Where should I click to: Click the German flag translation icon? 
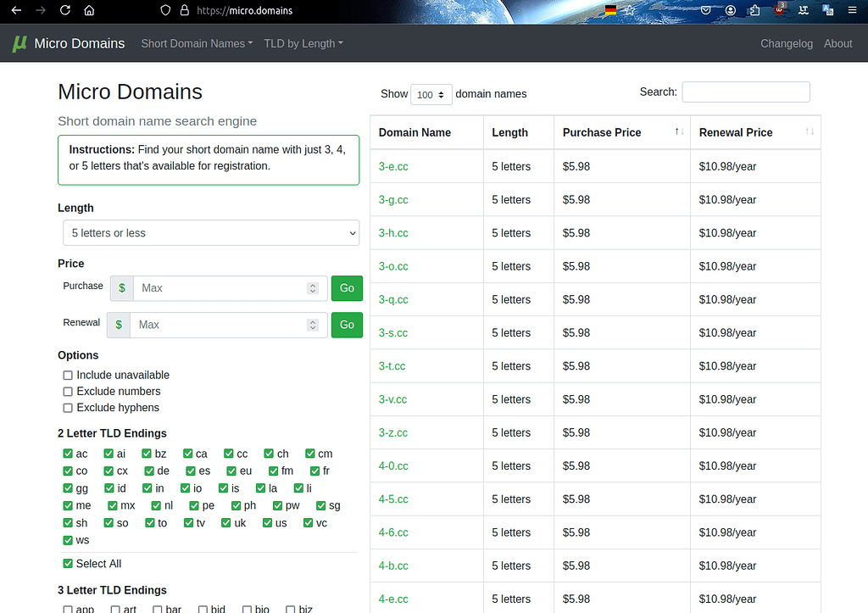coord(609,11)
